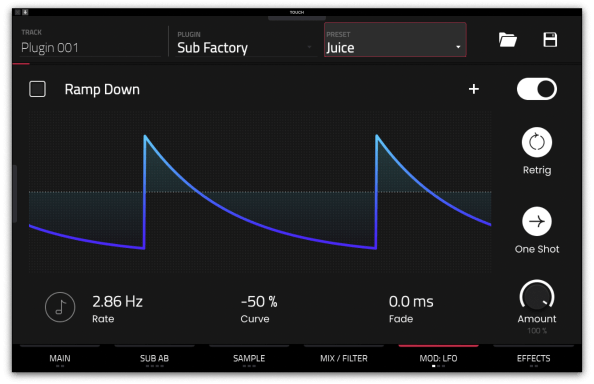The width and height of the screenshot is (594, 384).
Task: Click the small arrow icon in top-left title bar
Action: pos(25,12)
